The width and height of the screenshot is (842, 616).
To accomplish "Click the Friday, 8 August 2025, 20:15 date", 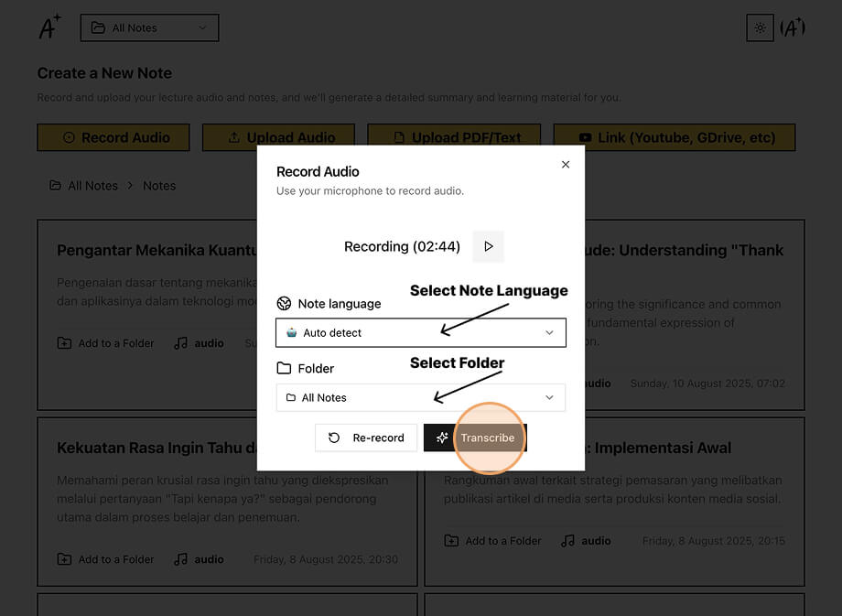I will click(714, 540).
